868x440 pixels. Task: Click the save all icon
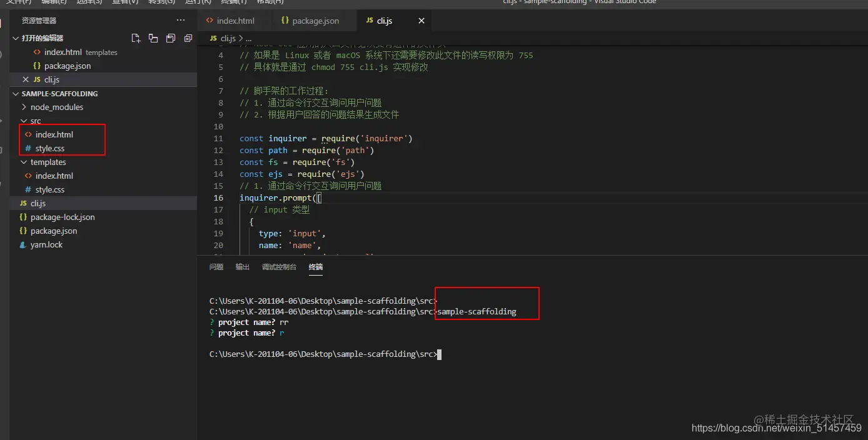[171, 38]
